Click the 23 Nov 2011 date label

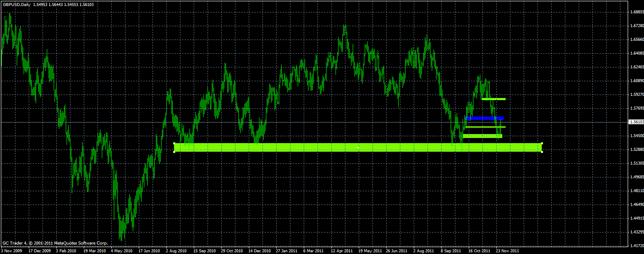click(x=507, y=251)
